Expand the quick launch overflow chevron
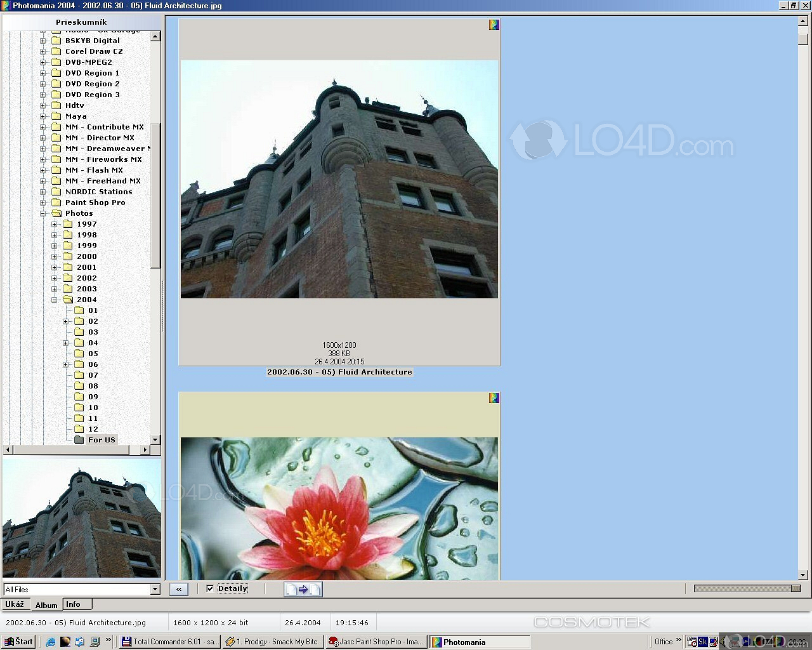This screenshot has width=812, height=650. click(x=108, y=640)
